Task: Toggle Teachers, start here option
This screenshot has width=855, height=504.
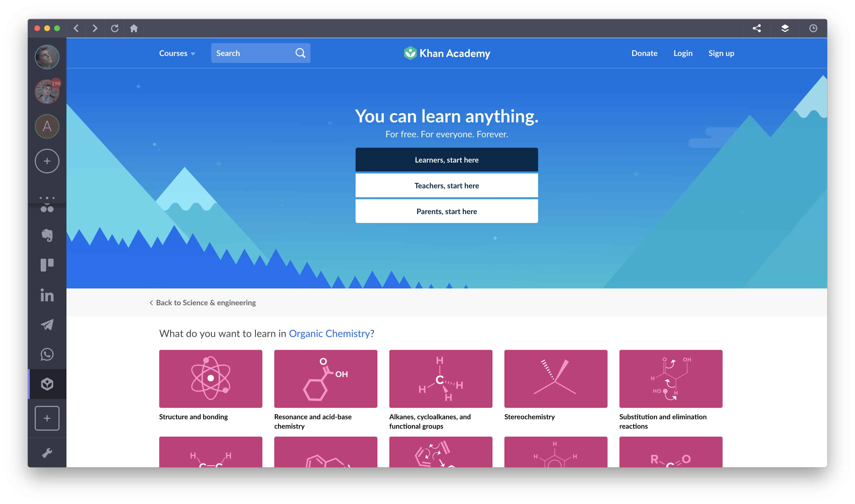Action: 446,185
